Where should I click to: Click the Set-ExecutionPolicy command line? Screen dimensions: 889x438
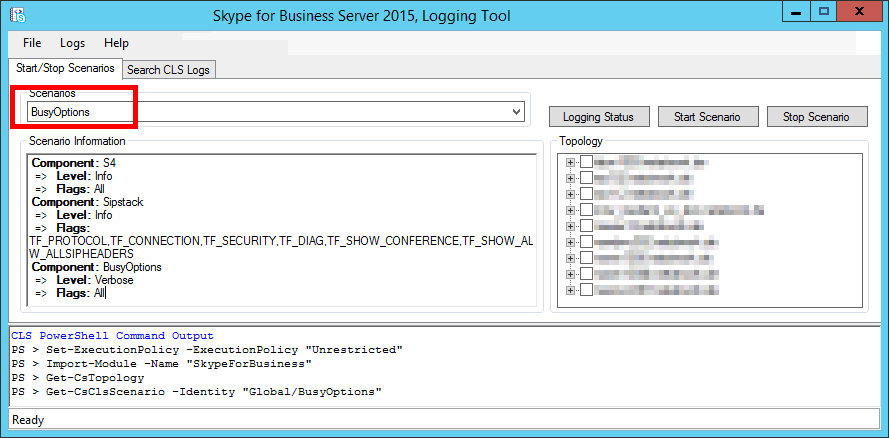coord(207,350)
